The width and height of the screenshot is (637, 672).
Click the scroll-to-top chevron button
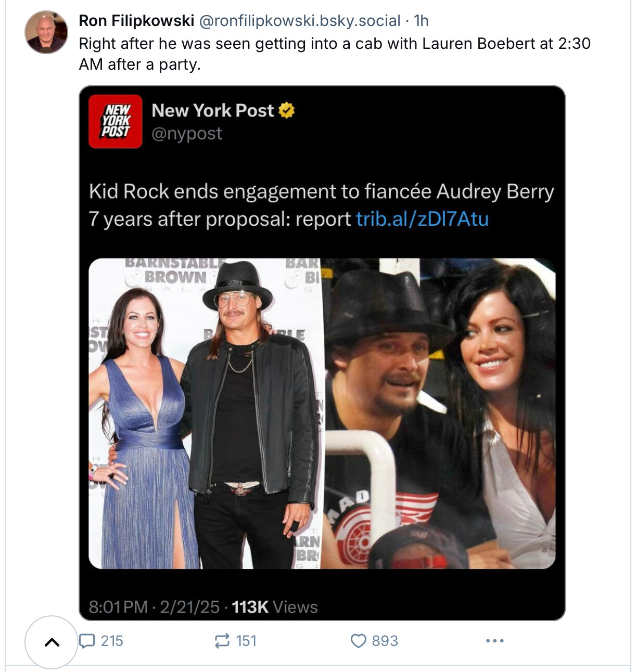[x=52, y=642]
